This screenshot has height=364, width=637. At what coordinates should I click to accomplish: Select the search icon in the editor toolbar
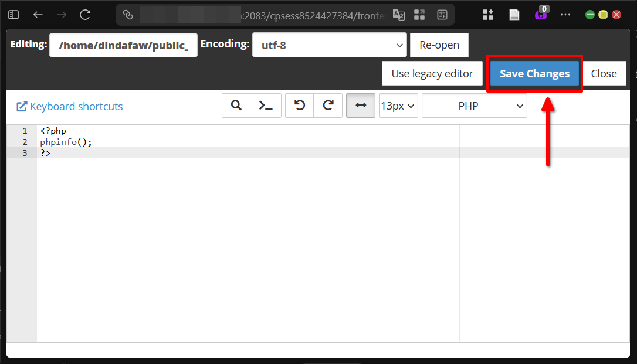click(236, 106)
